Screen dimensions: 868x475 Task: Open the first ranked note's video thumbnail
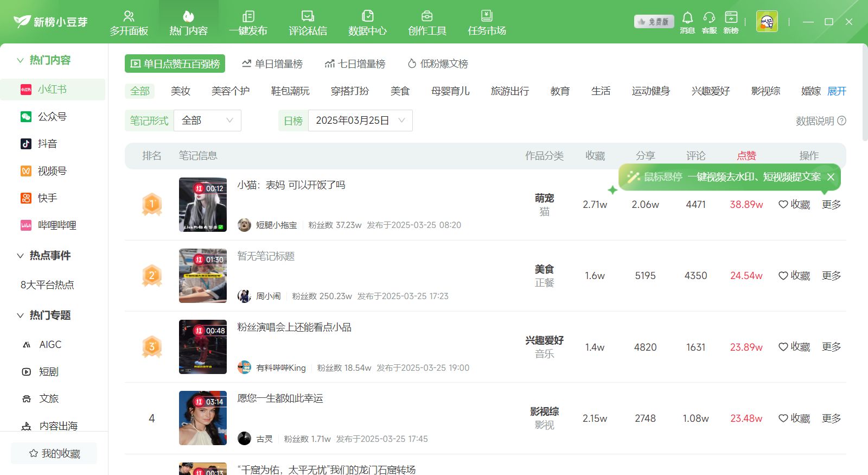[203, 205]
